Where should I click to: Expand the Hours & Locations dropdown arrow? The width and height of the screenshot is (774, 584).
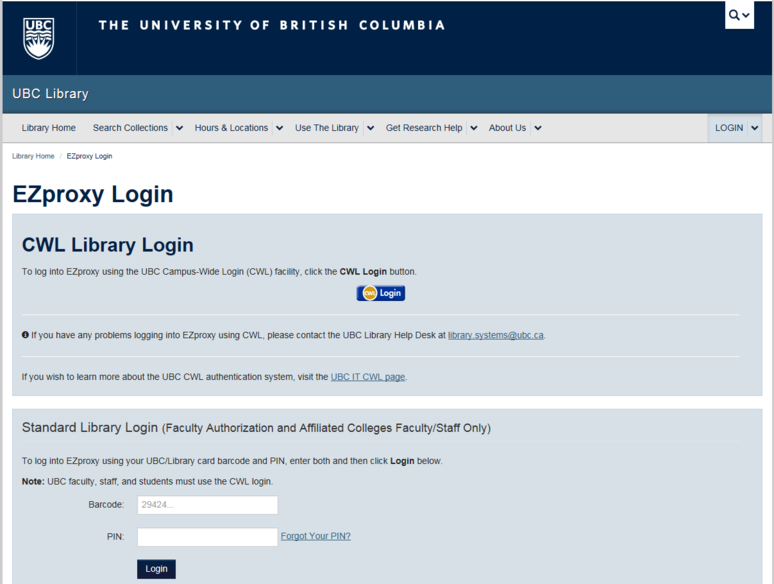279,128
